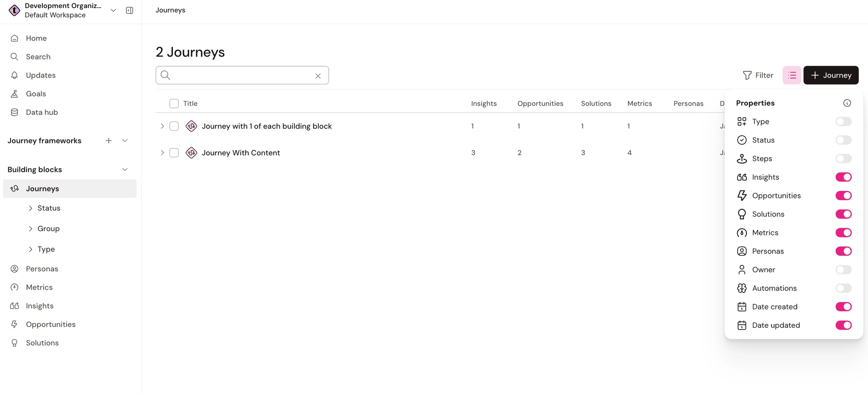Focus the journeys search field
This screenshot has height=394, width=868.
pyautogui.click(x=242, y=75)
